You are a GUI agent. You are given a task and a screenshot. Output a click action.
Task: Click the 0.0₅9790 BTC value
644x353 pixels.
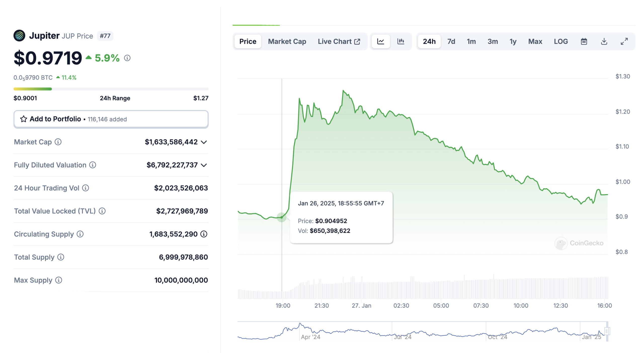pos(33,78)
